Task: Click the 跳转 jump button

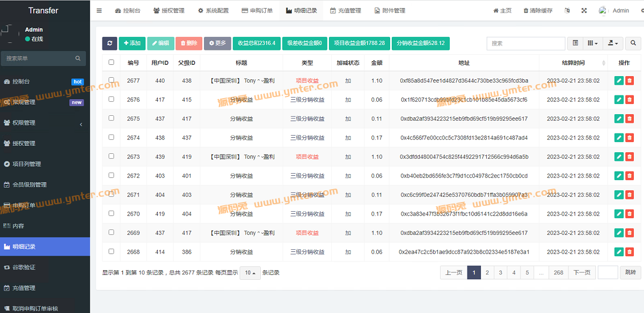Action: click(631, 273)
